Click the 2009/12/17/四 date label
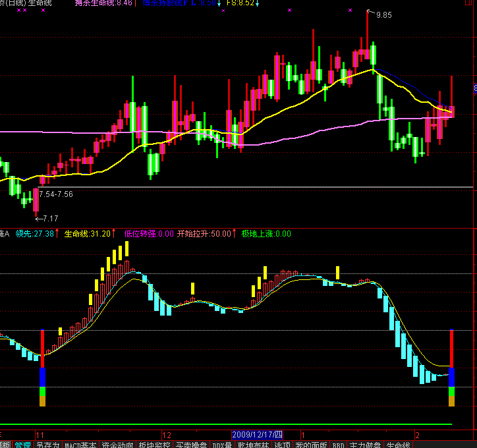477x448 pixels. click(x=257, y=435)
